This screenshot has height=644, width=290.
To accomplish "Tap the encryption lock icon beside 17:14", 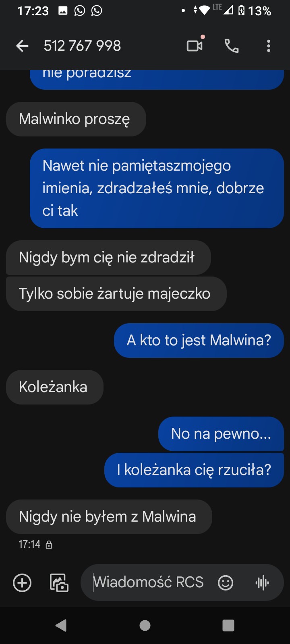I will pyautogui.click(x=49, y=545).
